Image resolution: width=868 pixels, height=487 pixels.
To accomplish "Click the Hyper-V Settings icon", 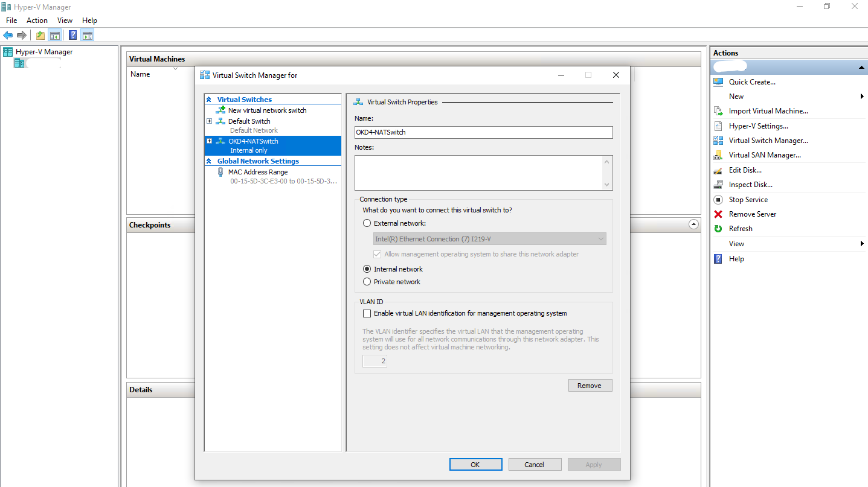I will (718, 126).
